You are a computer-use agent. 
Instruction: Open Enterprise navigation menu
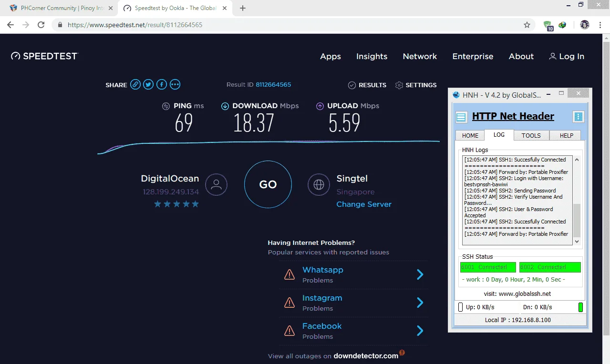coord(473,56)
